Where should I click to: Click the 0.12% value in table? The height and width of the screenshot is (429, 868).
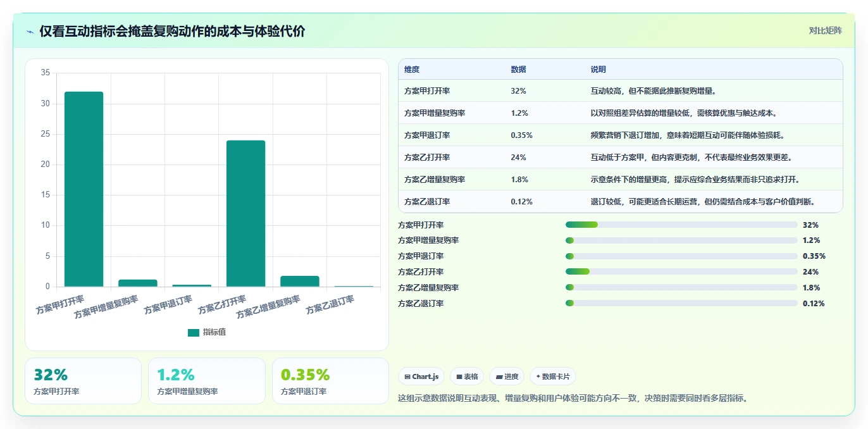521,201
